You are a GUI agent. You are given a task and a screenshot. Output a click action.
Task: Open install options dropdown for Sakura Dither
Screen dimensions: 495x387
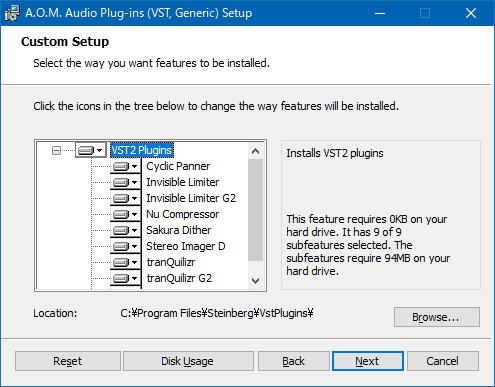click(126, 230)
